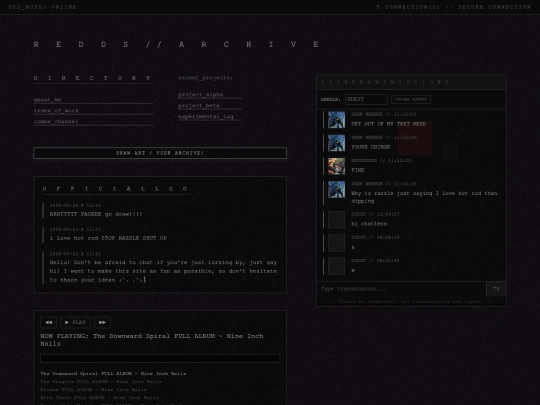Open project_beta from recent projects
The height and width of the screenshot is (405, 540).
[x=210, y=105]
